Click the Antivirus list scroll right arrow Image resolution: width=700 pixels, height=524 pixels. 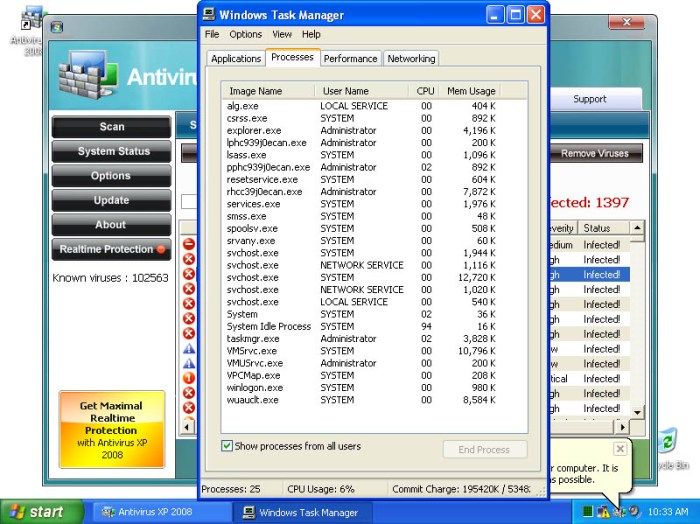pos(623,427)
